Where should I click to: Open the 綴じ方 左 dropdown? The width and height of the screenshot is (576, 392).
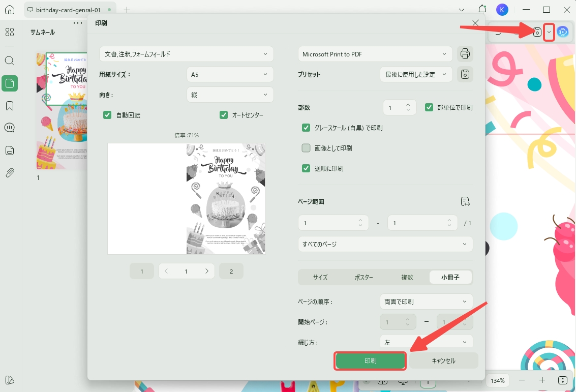point(426,342)
